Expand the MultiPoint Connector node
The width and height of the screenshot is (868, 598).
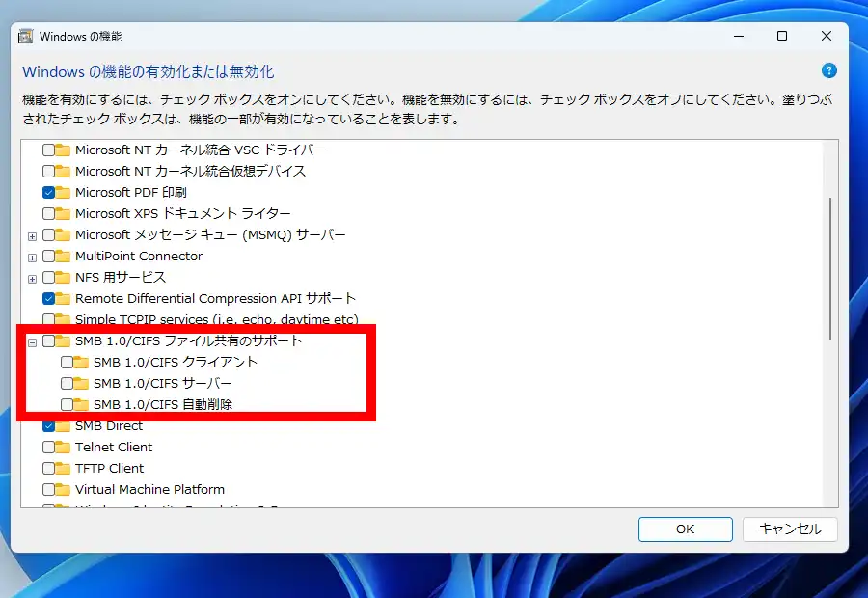[x=32, y=258]
